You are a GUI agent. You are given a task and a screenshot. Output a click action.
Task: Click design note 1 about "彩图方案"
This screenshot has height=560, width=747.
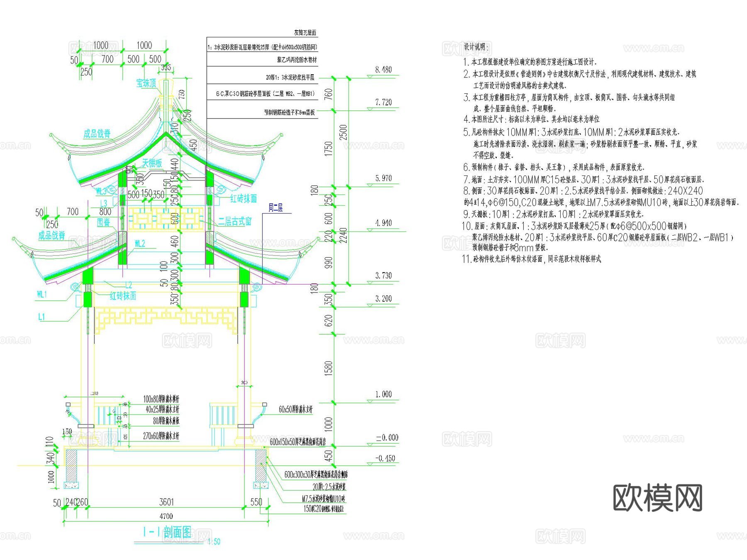click(x=530, y=62)
